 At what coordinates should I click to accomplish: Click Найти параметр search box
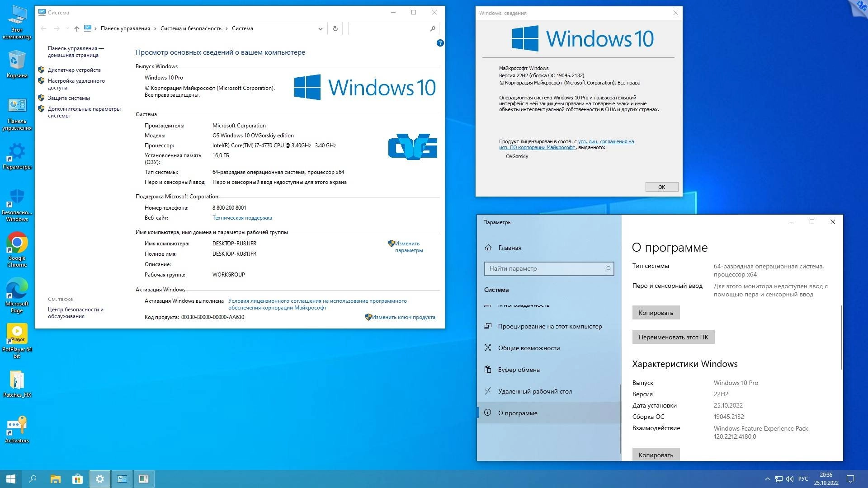[549, 268]
